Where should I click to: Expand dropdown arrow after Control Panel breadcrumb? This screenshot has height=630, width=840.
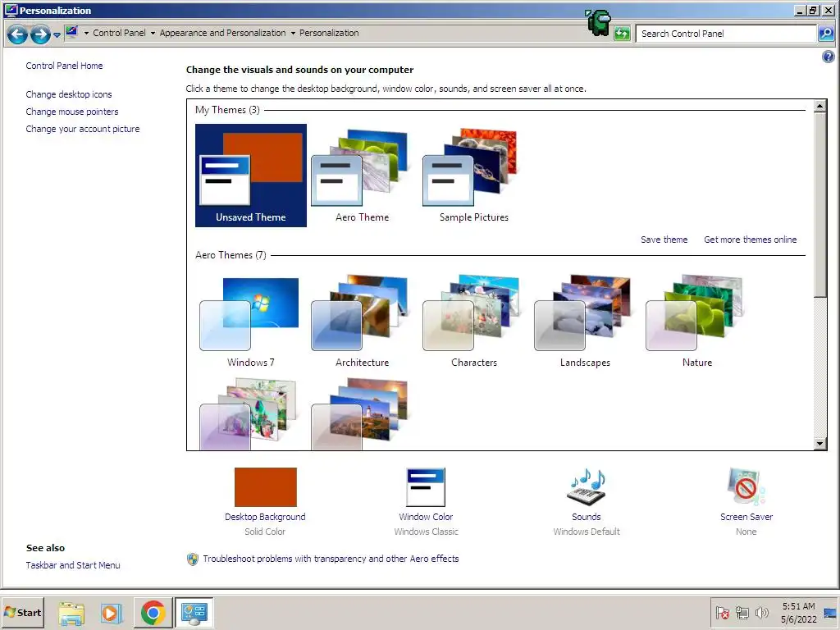click(153, 33)
